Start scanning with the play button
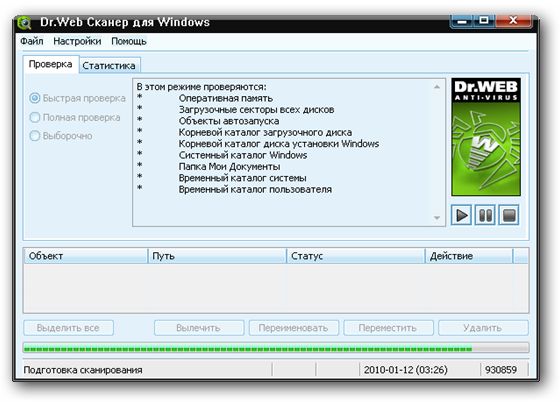The width and height of the screenshot is (560, 402). click(x=461, y=215)
